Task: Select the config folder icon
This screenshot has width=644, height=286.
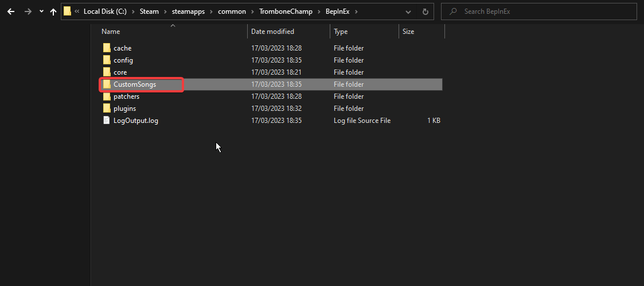Action: pos(107,60)
